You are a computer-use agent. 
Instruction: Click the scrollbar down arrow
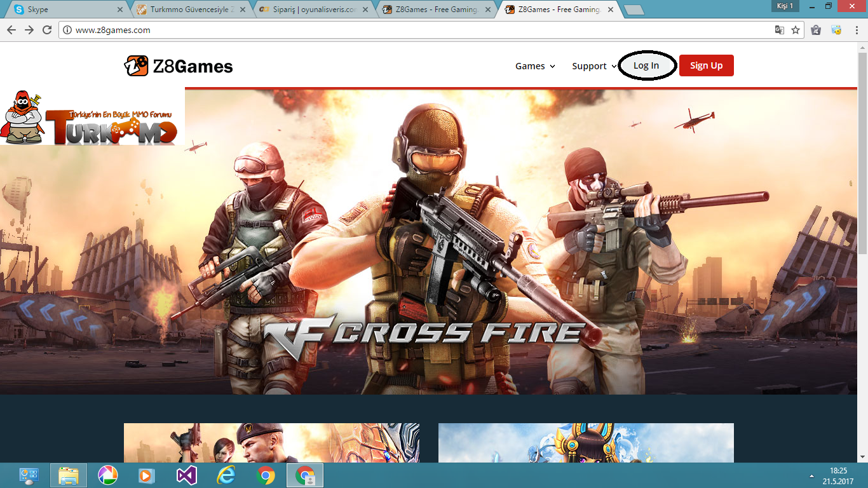point(862,457)
